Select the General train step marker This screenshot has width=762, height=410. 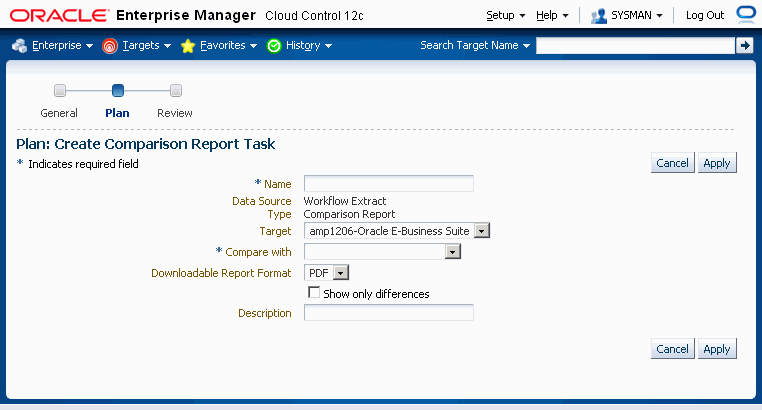tap(60, 90)
